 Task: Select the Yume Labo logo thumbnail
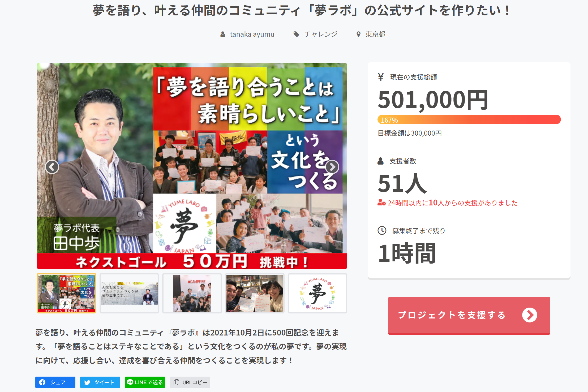pyautogui.click(x=317, y=293)
